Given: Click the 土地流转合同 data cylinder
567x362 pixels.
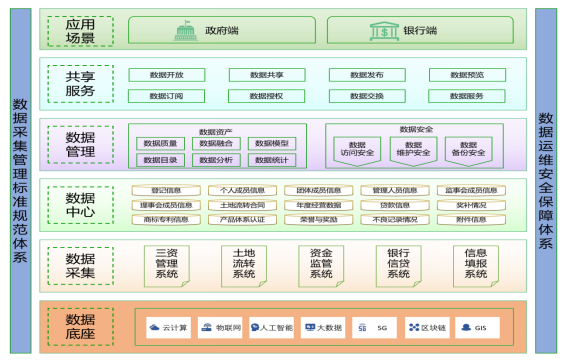Looking at the screenshot, I should [x=243, y=205].
